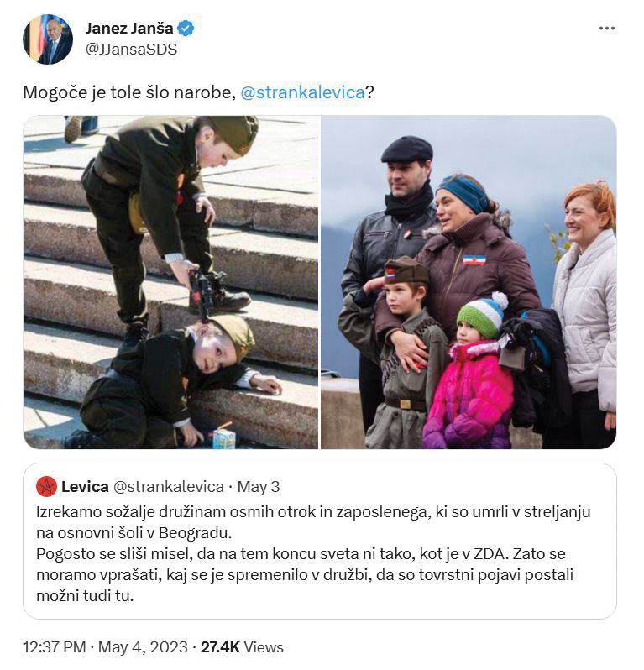
Task: Open the three-dot more options menu
Action: [x=607, y=29]
